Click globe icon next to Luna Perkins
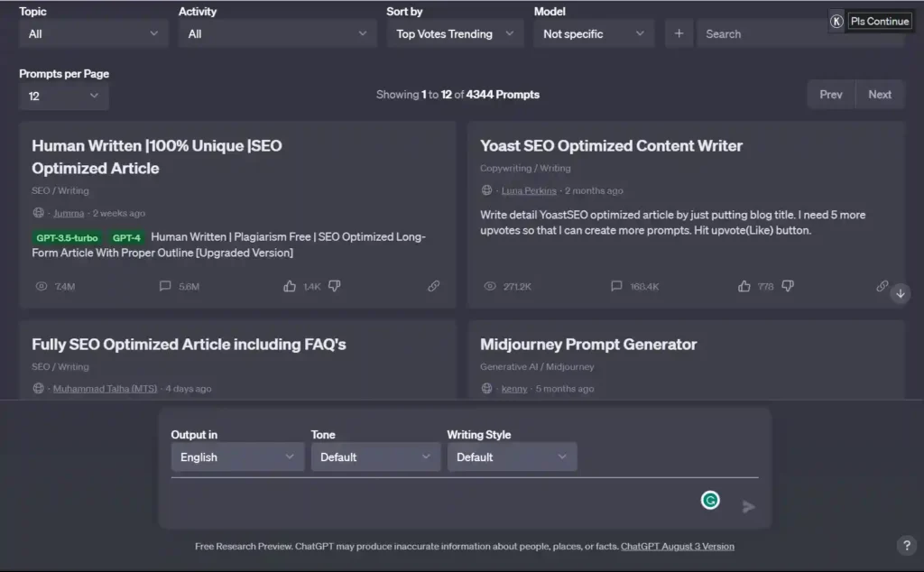Viewport: 924px width, 572px height. pyautogui.click(x=486, y=189)
